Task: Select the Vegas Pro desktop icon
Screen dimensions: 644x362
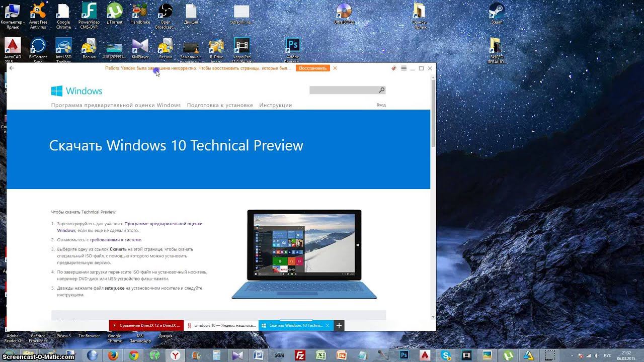Action: tap(242, 50)
